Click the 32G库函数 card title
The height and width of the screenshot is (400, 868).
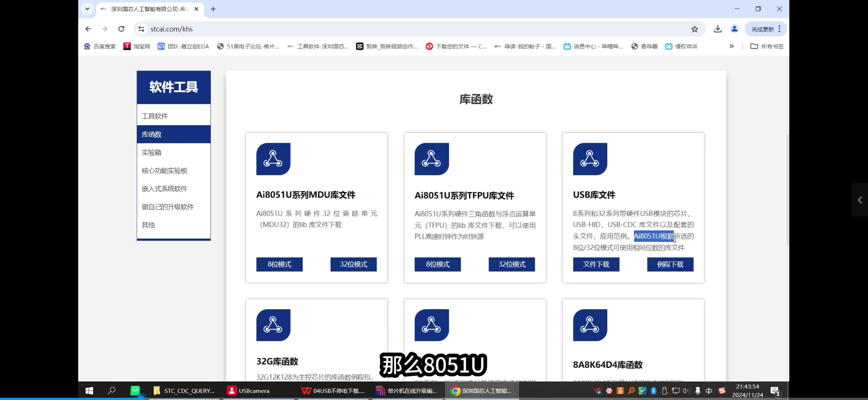click(277, 361)
